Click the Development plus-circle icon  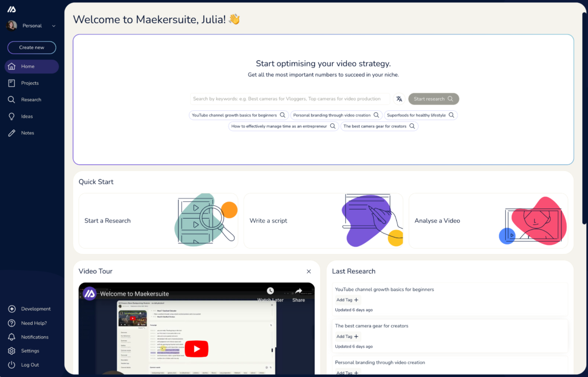pos(11,309)
